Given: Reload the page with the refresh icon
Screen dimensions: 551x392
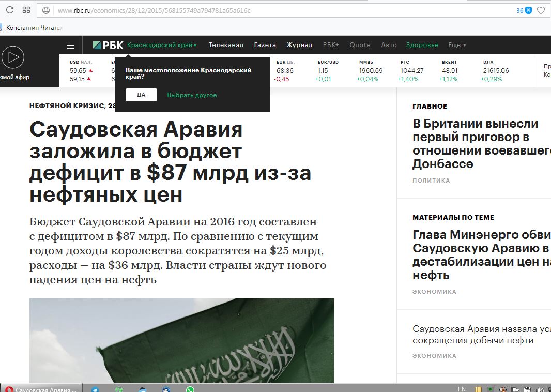Looking at the screenshot, I should (10, 10).
